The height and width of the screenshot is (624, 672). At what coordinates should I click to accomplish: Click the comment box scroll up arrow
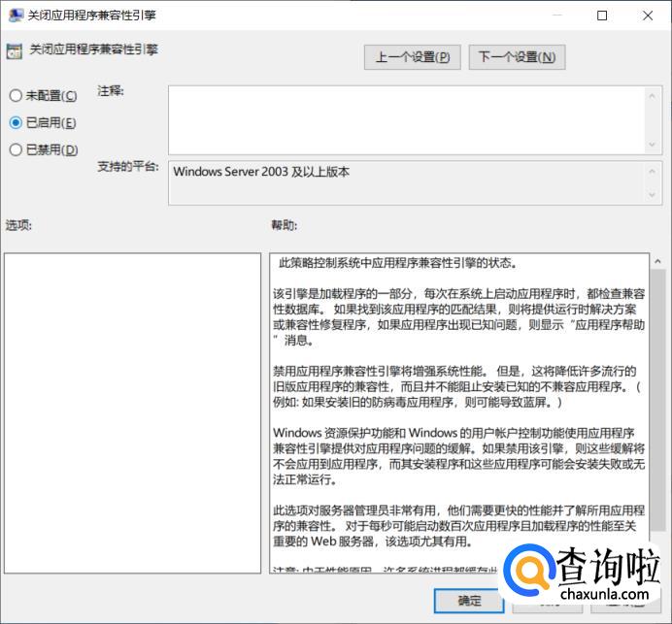coord(652,96)
